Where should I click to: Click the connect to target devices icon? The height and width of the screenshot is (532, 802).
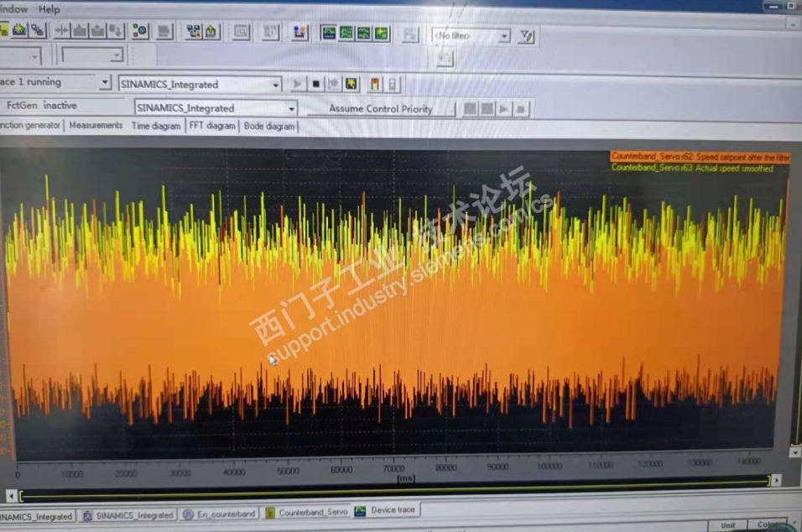pos(38,30)
